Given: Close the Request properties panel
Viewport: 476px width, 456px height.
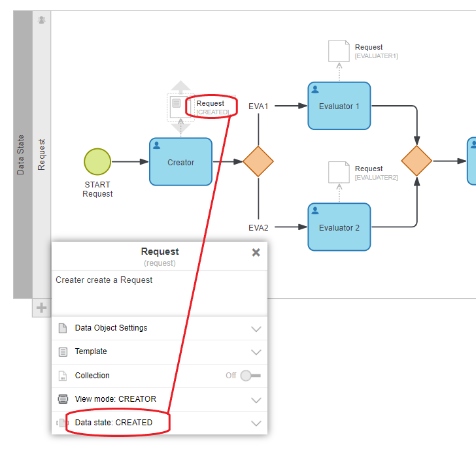Looking at the screenshot, I should click(256, 252).
